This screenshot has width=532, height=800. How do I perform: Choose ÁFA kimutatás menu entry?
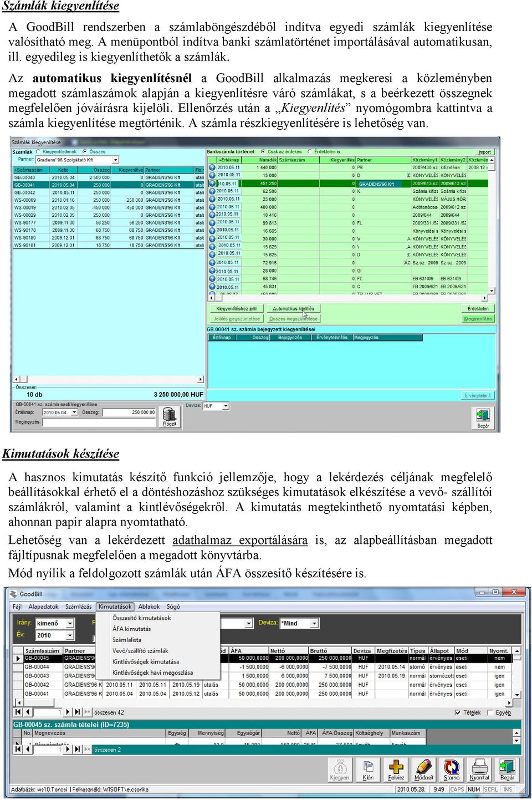(132, 629)
